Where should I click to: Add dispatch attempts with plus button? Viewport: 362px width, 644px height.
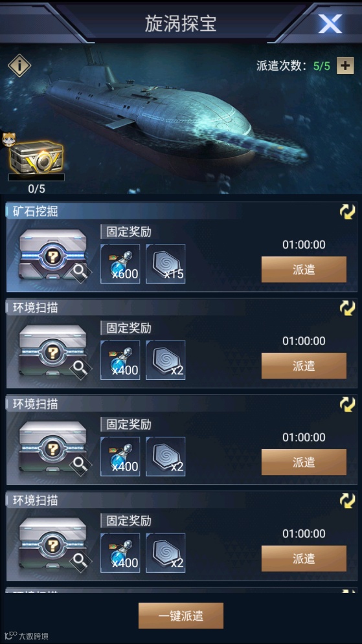345,65
